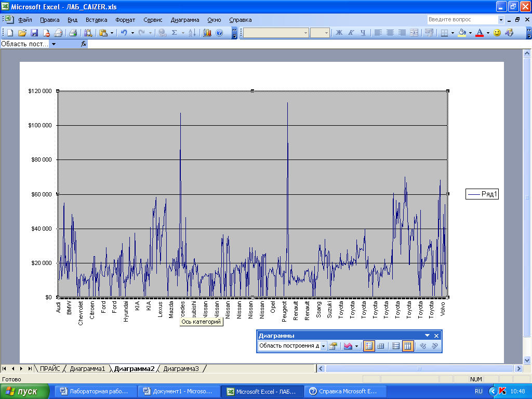532x399 pixels.
Task: Expand the Chart Type dropdown arrow
Action: coord(356,346)
